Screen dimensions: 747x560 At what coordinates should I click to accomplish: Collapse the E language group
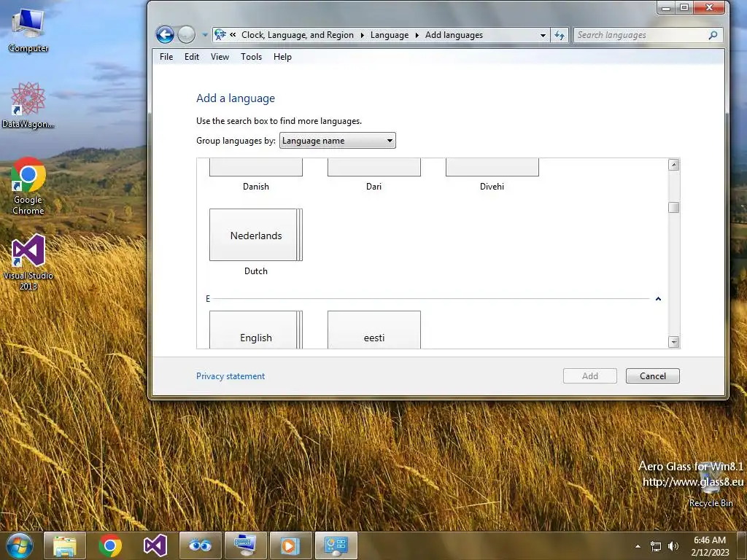coord(658,299)
